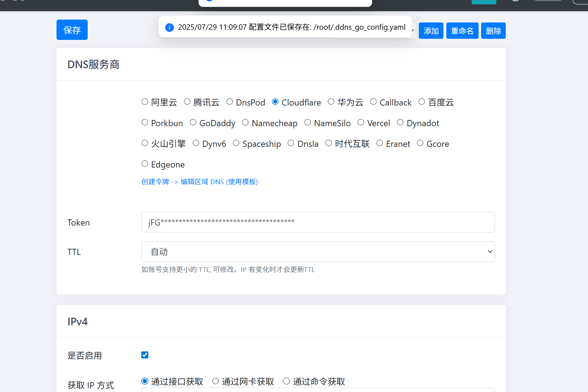Select the Dnsla provider radio
Screen dimensions: 588x392
pyautogui.click(x=291, y=143)
